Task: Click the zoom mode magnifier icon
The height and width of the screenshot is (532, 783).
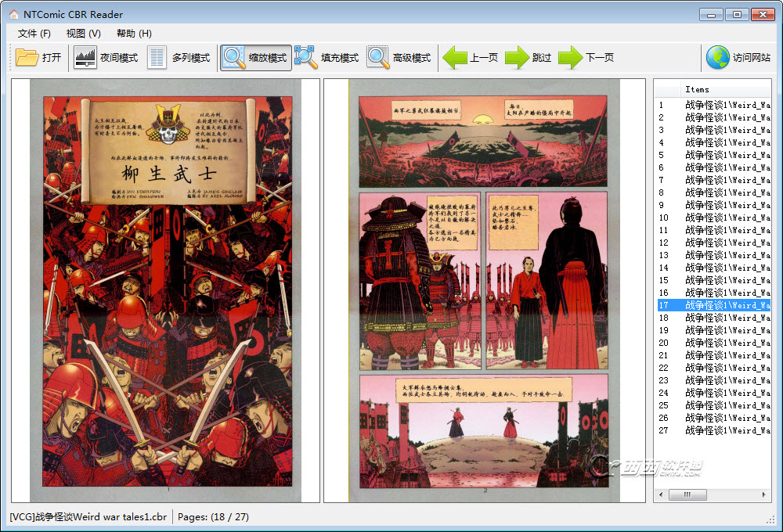Action: click(233, 57)
